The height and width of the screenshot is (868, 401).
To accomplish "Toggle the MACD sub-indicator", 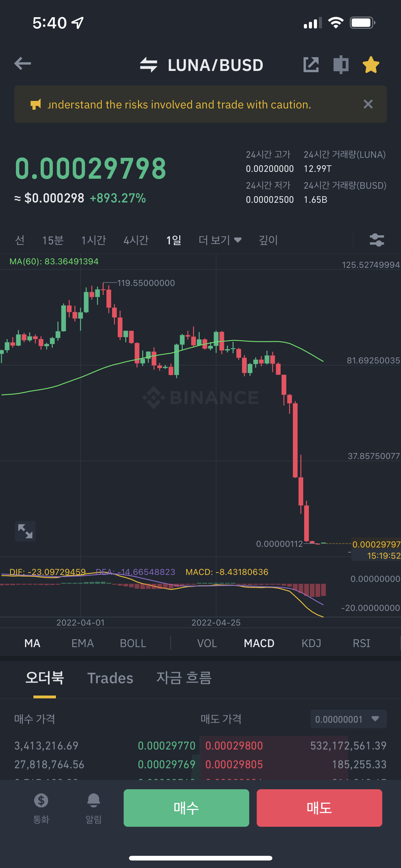I will tap(259, 643).
